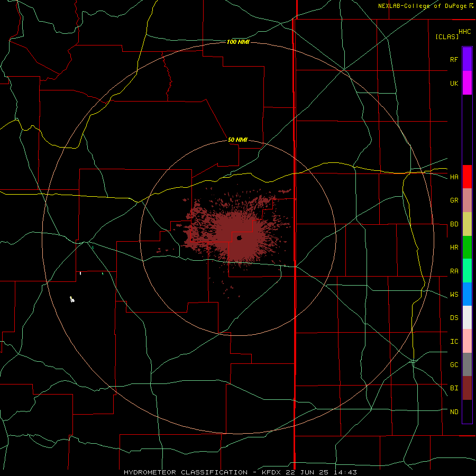476x476 pixels.
Task: Click the small white echo blob
Action: pyautogui.click(x=72, y=300)
